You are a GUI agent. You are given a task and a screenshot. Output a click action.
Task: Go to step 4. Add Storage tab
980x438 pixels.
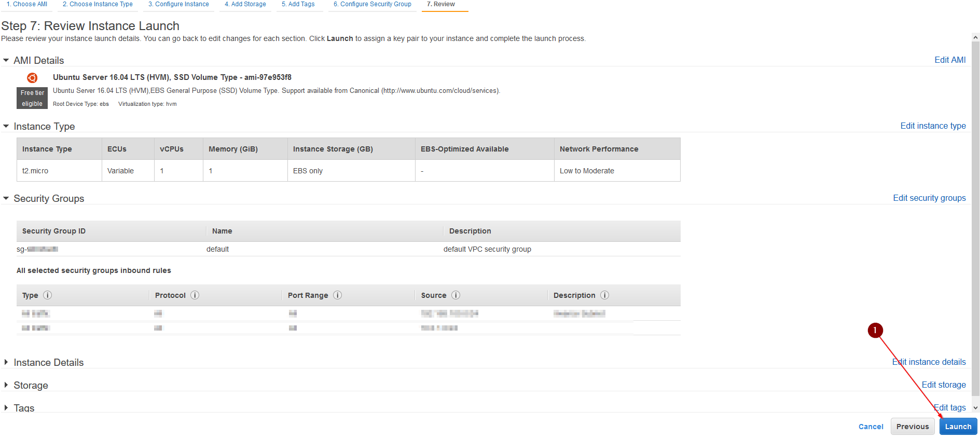[x=245, y=4]
